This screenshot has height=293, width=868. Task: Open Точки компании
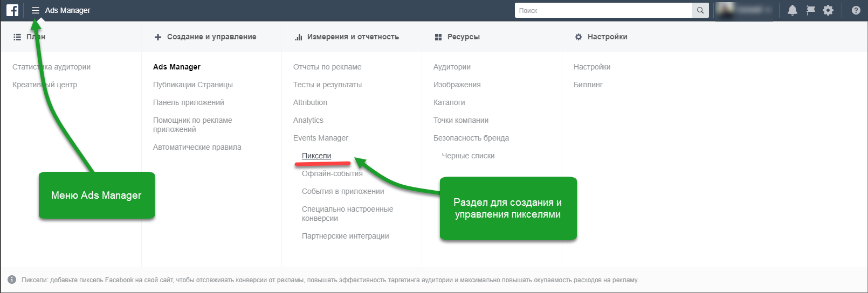pyautogui.click(x=461, y=120)
